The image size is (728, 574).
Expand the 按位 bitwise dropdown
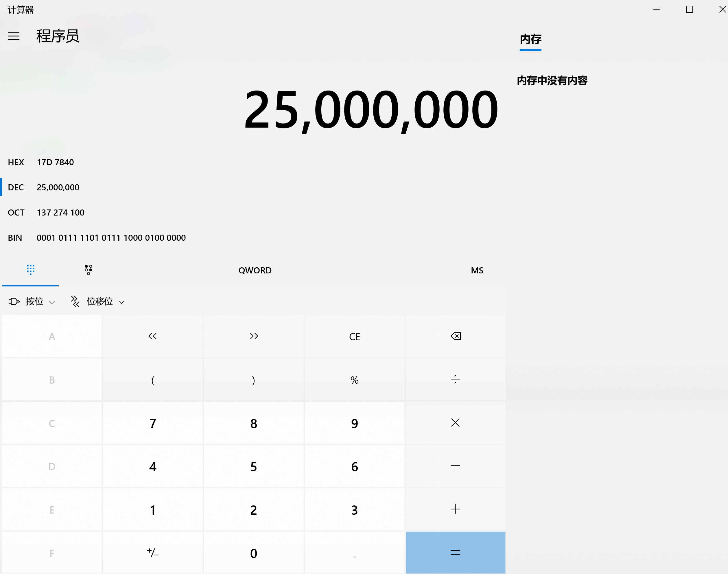click(32, 302)
